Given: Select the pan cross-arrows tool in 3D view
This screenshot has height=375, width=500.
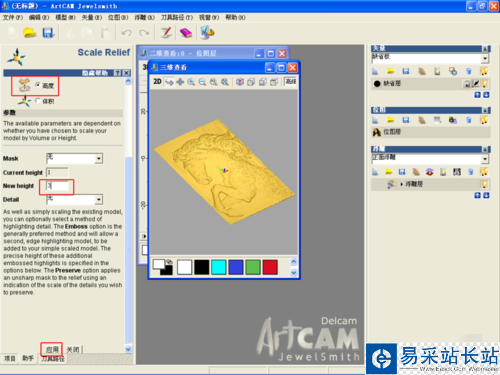Looking at the screenshot, I should tap(180, 82).
